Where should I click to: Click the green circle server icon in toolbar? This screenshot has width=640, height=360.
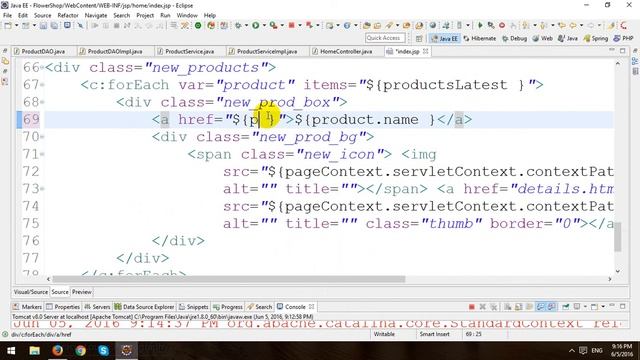(198, 25)
